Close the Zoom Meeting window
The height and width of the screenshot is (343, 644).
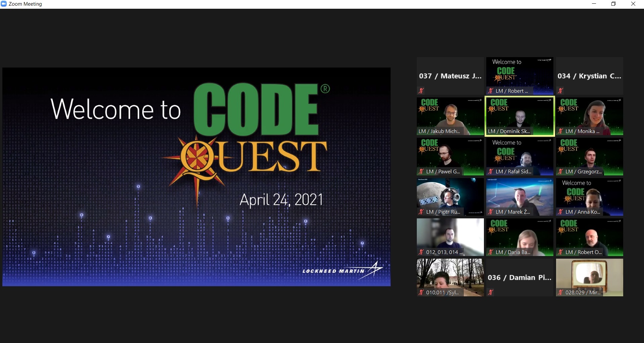coord(633,4)
